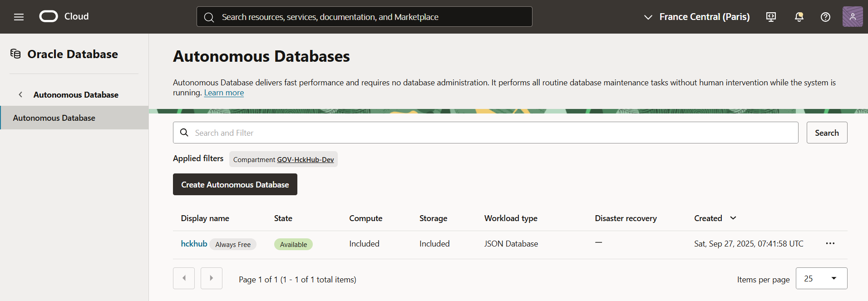Image resolution: width=868 pixels, height=301 pixels.
Task: Click the Disaster recovery column header
Action: coord(626,218)
